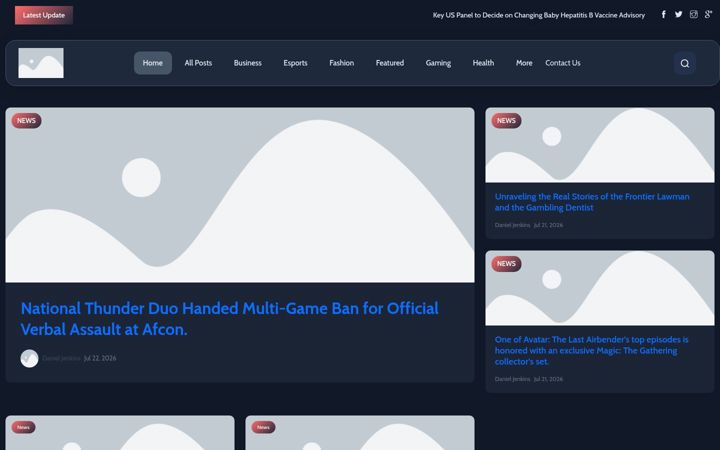Viewport: 720px width, 450px height.
Task: Open the National Thunder Duo ban article
Action: [230, 319]
